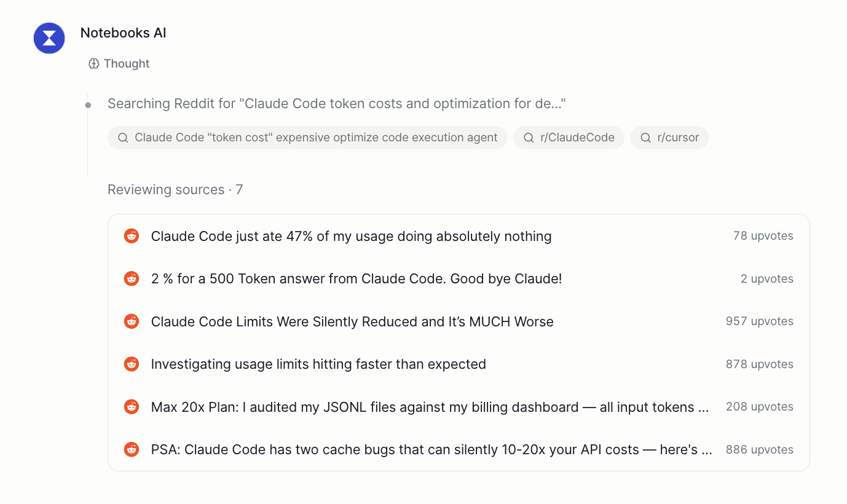Open the Max 20x Plan JSONL audit post
The width and height of the screenshot is (847, 504).
[429, 407]
